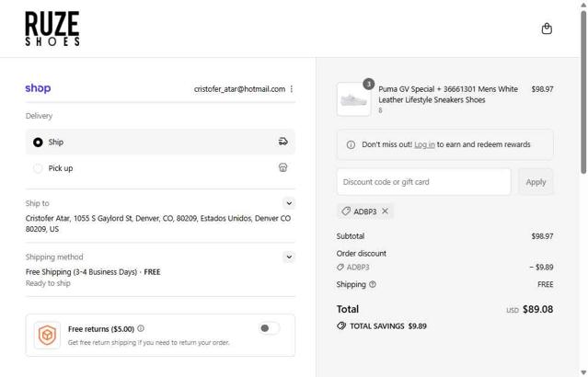Click the Apply discount button
This screenshot has width=588, height=377.
click(536, 182)
